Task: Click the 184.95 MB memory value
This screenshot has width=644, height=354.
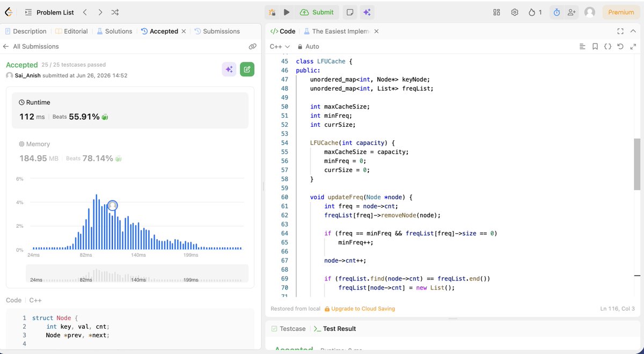Action: click(40, 158)
